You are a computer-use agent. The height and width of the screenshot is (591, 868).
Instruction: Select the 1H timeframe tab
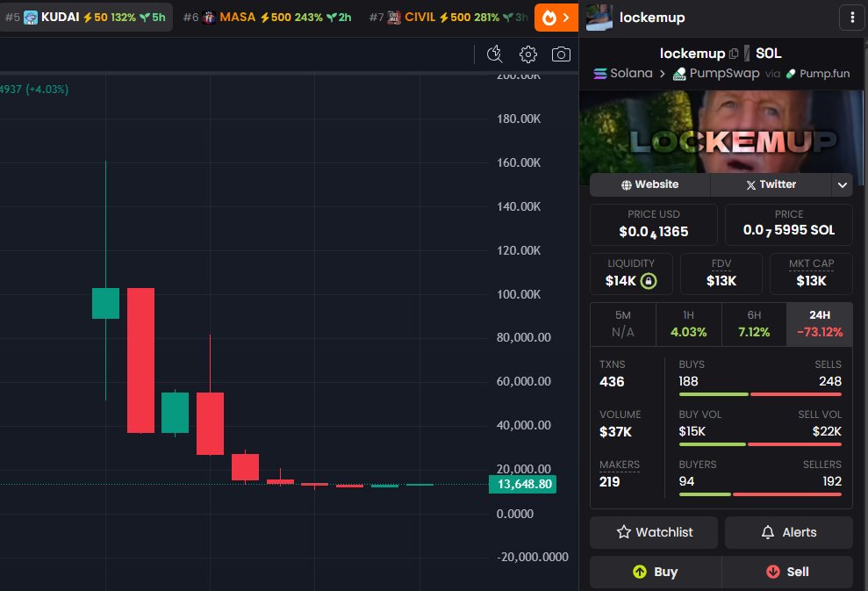[x=689, y=324]
